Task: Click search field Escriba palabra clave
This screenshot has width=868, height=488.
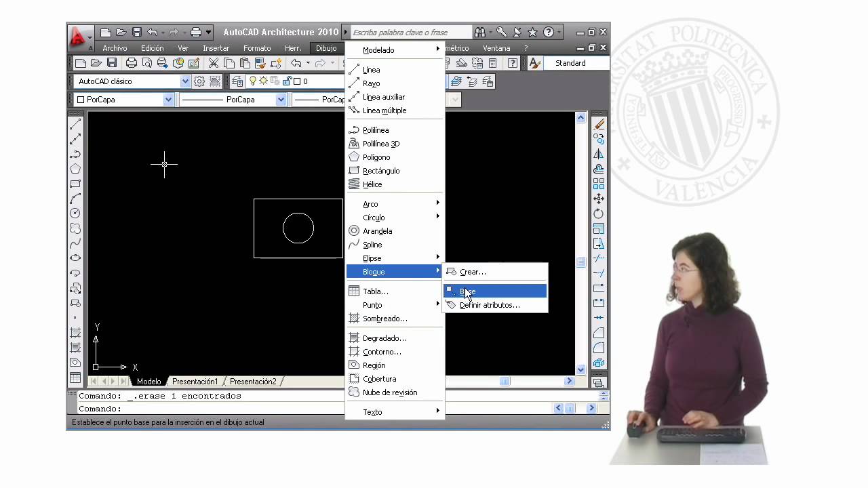Action: [x=410, y=32]
